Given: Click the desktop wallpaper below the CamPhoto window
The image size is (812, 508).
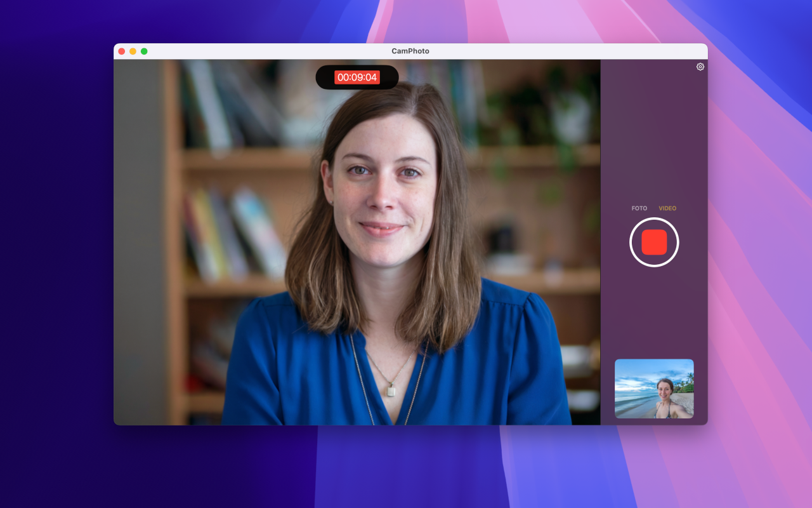Looking at the screenshot, I should pos(406,467).
